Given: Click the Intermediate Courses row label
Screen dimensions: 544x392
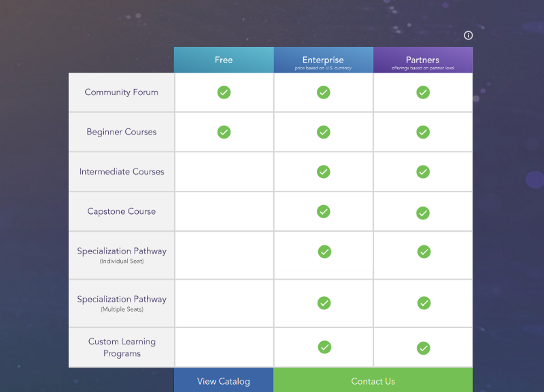Looking at the screenshot, I should tap(122, 172).
